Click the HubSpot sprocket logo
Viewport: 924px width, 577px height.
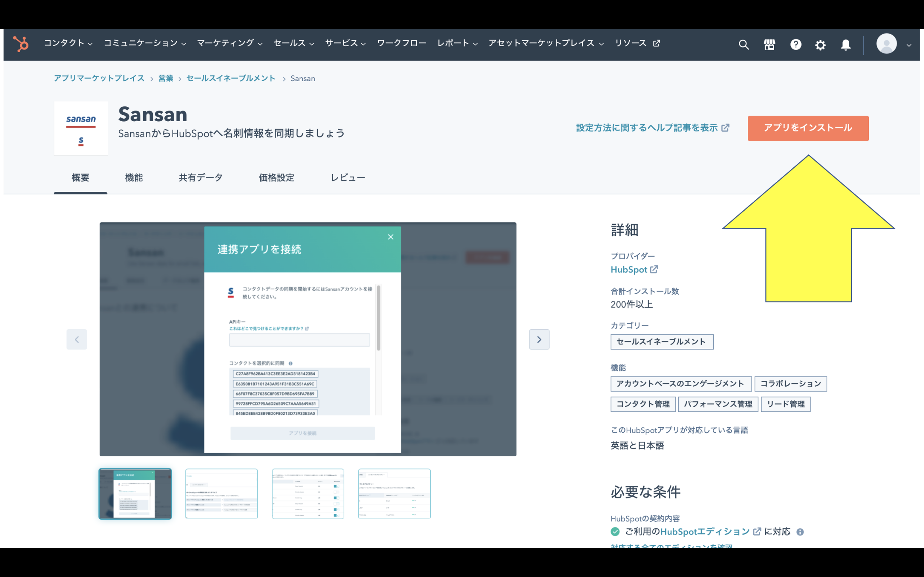point(21,44)
